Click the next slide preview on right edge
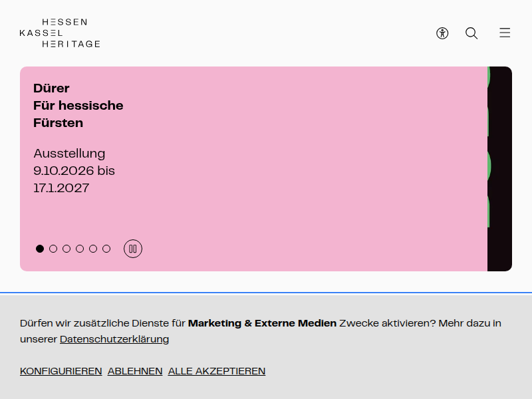The width and height of the screenshot is (532, 399). point(500,169)
